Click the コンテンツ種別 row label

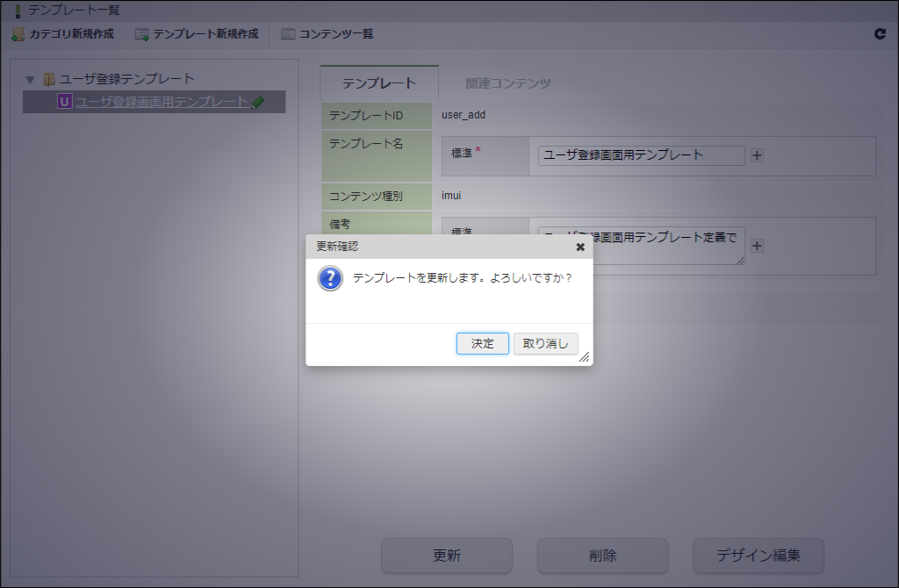coord(366,196)
